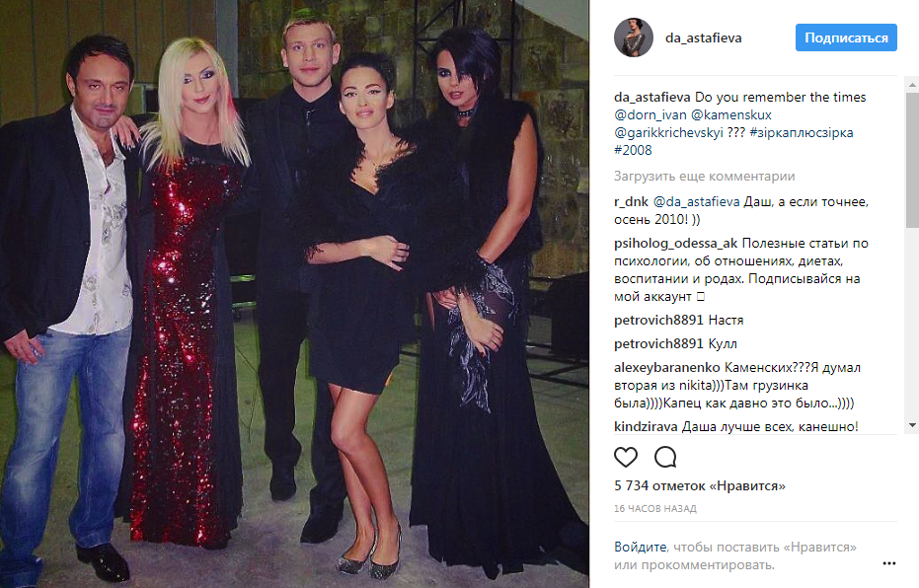This screenshot has height=588, width=919.
Task: Click the scrollbar down arrow in comments
Action: tap(912, 425)
